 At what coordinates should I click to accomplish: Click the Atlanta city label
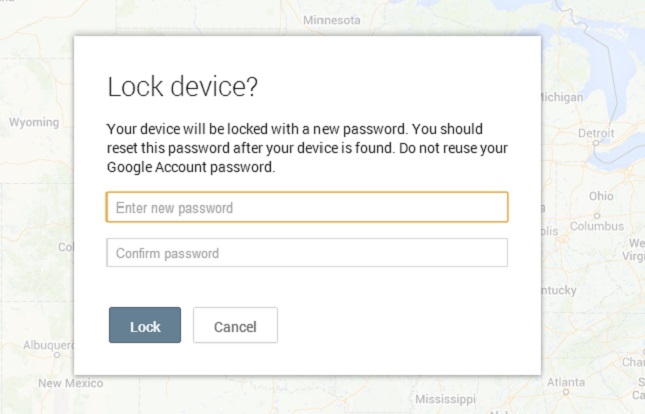click(565, 382)
